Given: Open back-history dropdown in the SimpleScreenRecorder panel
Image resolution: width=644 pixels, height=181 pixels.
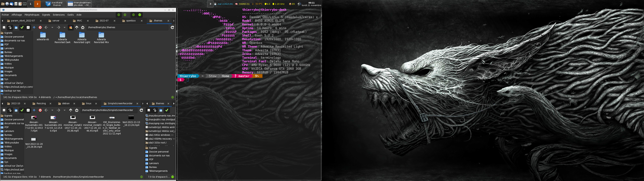Looking at the screenshot, I should (52, 110).
